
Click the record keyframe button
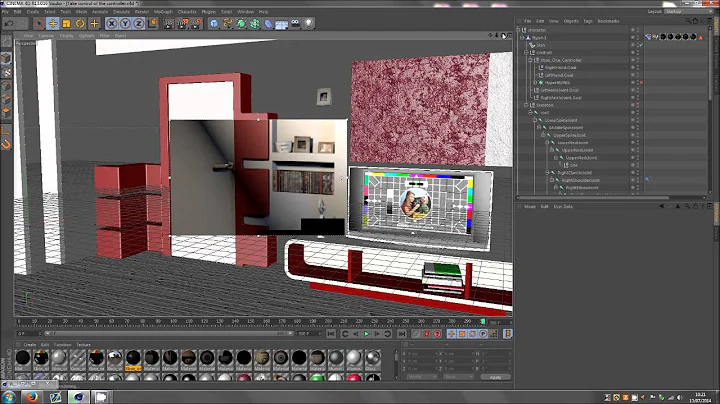pyautogui.click(x=416, y=334)
